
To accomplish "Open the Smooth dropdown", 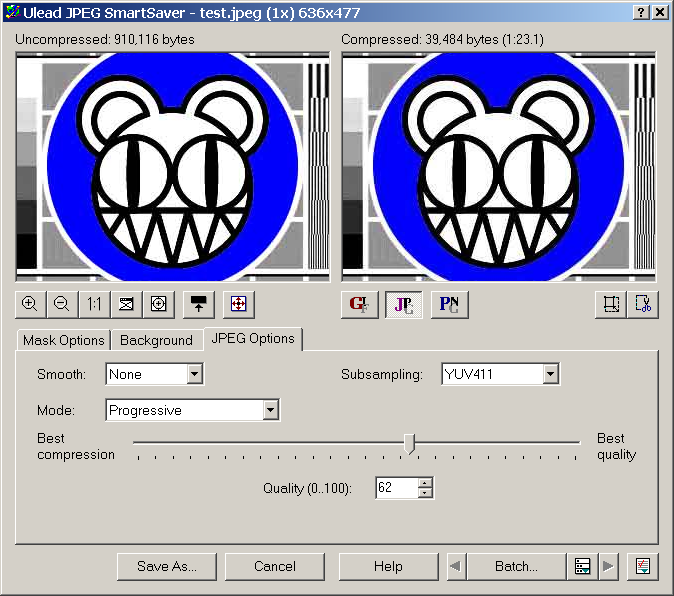I will [x=194, y=374].
